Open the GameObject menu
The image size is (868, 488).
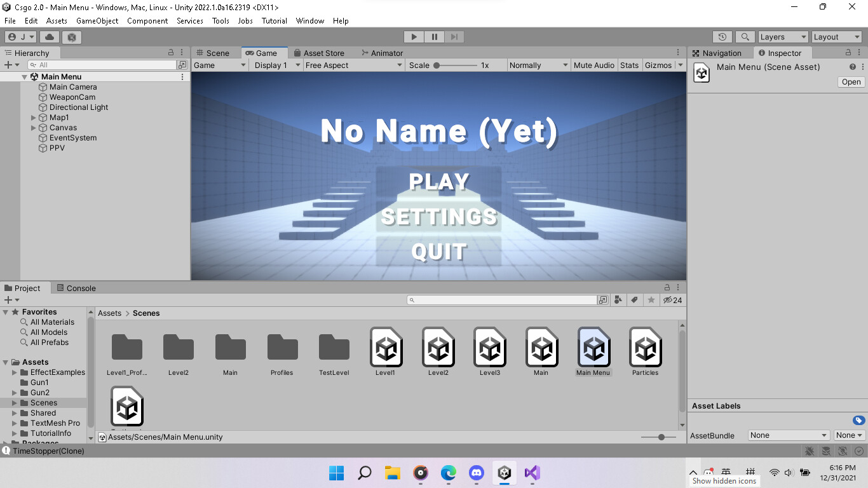pos(97,20)
